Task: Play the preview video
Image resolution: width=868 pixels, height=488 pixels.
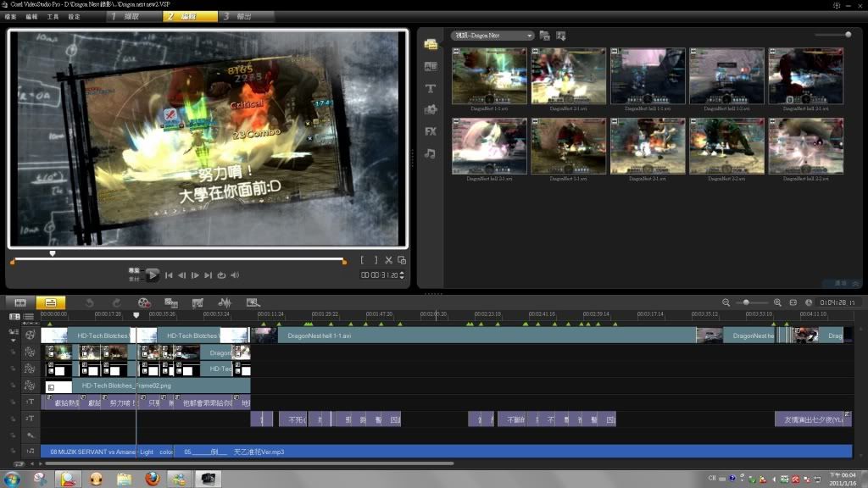Action: point(153,274)
